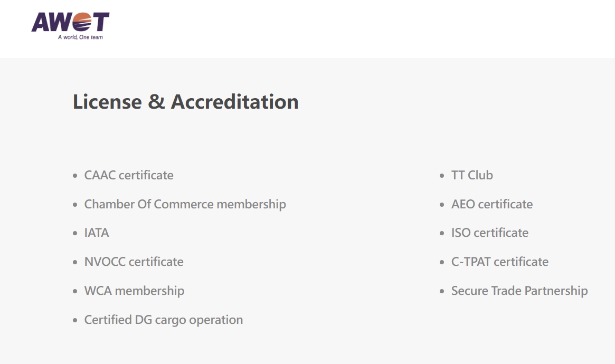Click the bullet beside IATA
This screenshot has height=364, width=615.
(75, 233)
